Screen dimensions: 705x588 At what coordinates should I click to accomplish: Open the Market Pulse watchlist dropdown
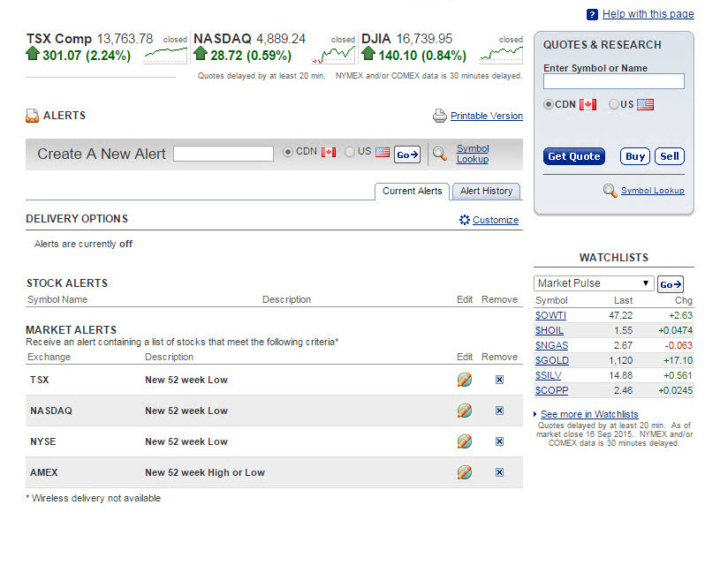click(594, 283)
